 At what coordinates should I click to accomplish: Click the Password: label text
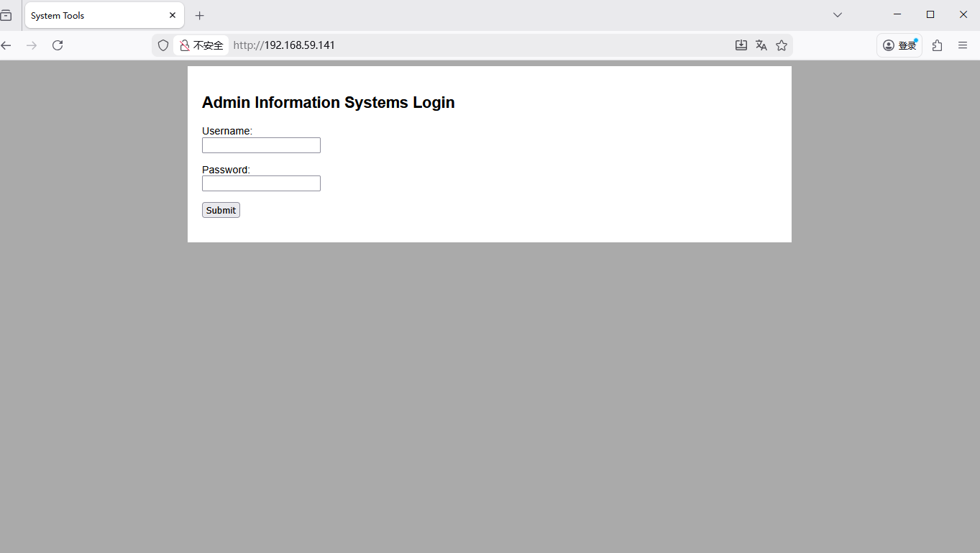click(226, 170)
